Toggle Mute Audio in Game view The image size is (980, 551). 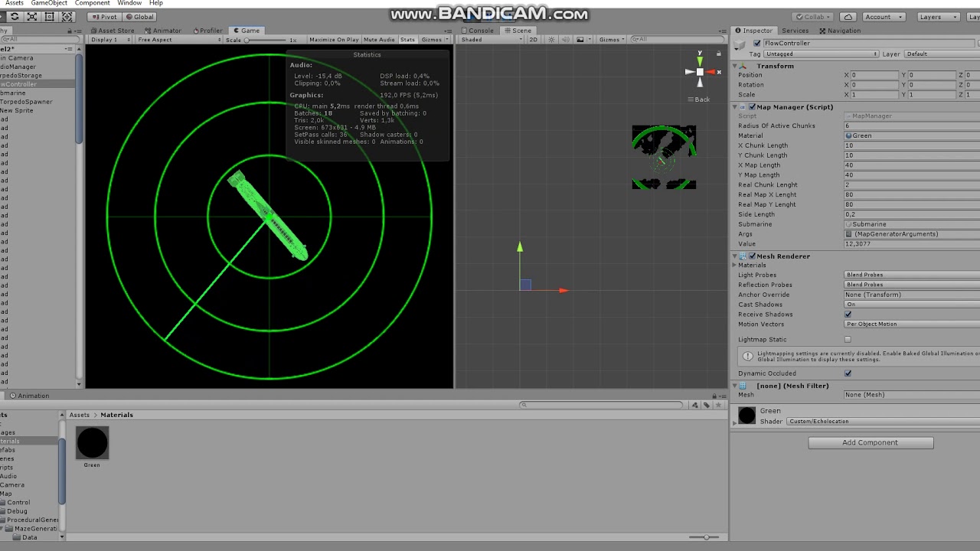coord(379,40)
